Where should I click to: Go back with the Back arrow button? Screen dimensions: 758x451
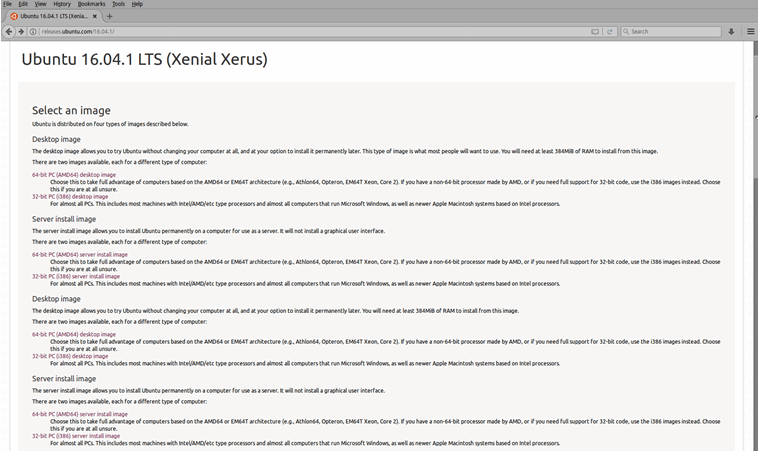tap(9, 31)
